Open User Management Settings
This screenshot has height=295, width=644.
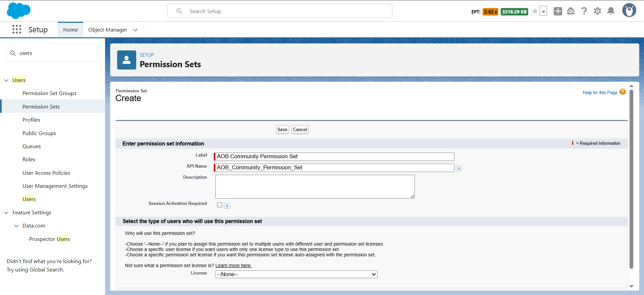coord(55,186)
